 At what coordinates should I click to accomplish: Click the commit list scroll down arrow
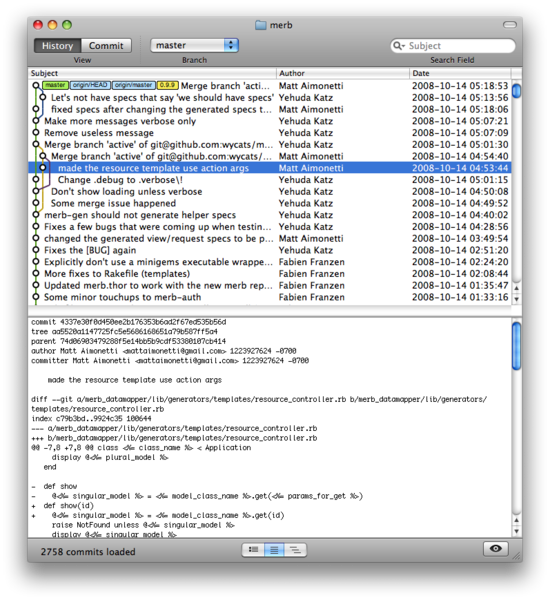click(x=517, y=299)
